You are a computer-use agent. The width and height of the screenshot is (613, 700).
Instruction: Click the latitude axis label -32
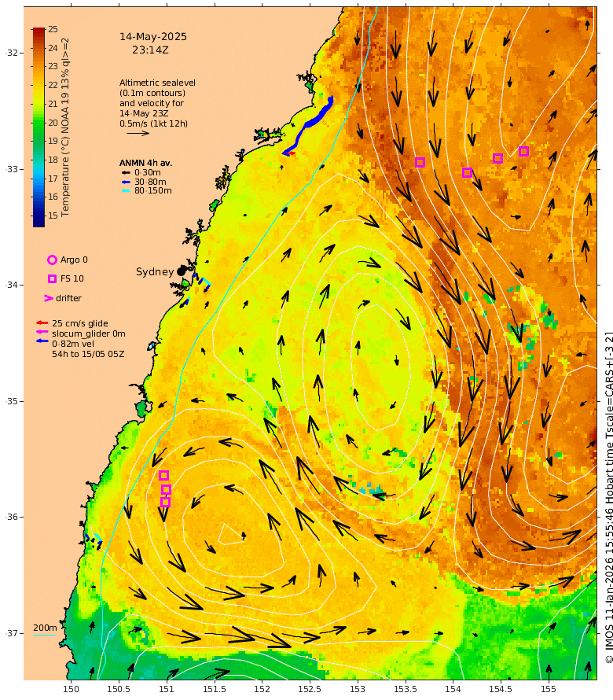[x=11, y=53]
